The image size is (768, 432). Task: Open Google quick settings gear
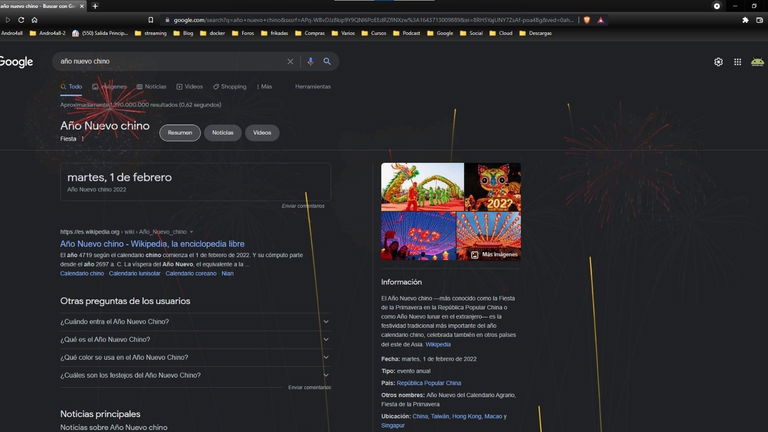(718, 62)
